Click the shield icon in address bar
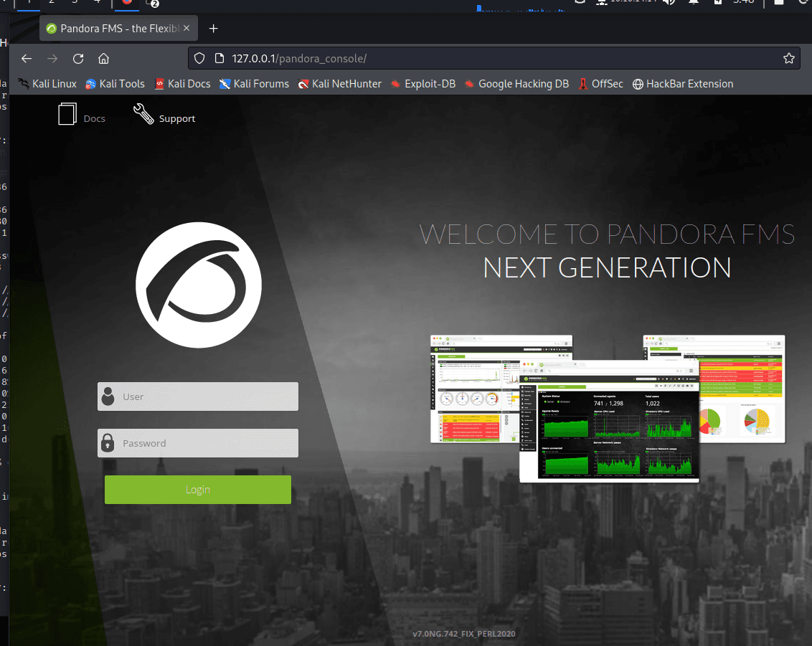Screen dimensions: 812x646 tap(200, 59)
